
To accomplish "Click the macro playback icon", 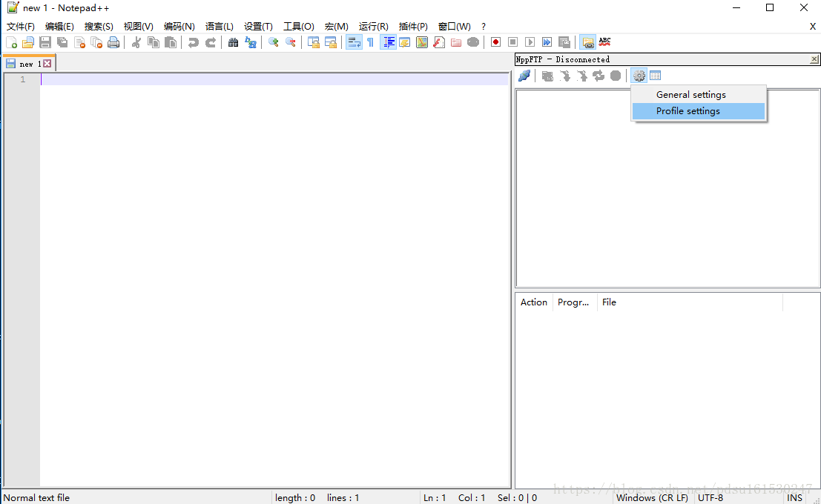I will pos(530,42).
